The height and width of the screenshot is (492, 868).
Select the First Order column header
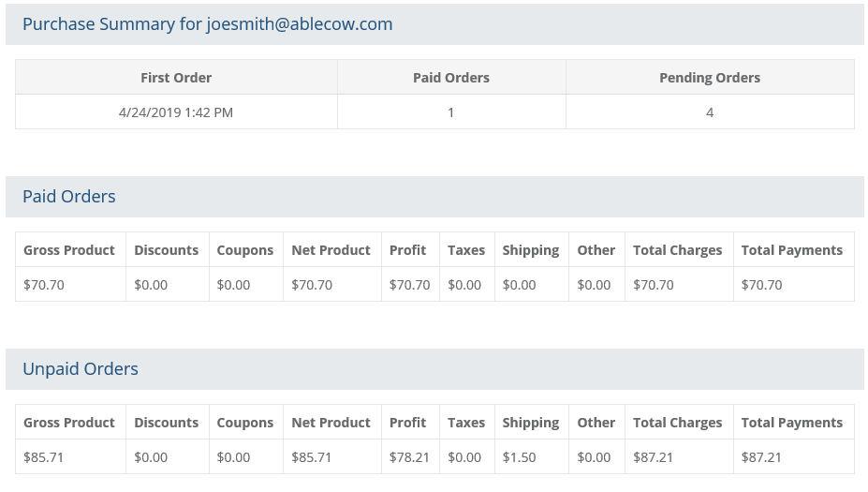coord(176,78)
